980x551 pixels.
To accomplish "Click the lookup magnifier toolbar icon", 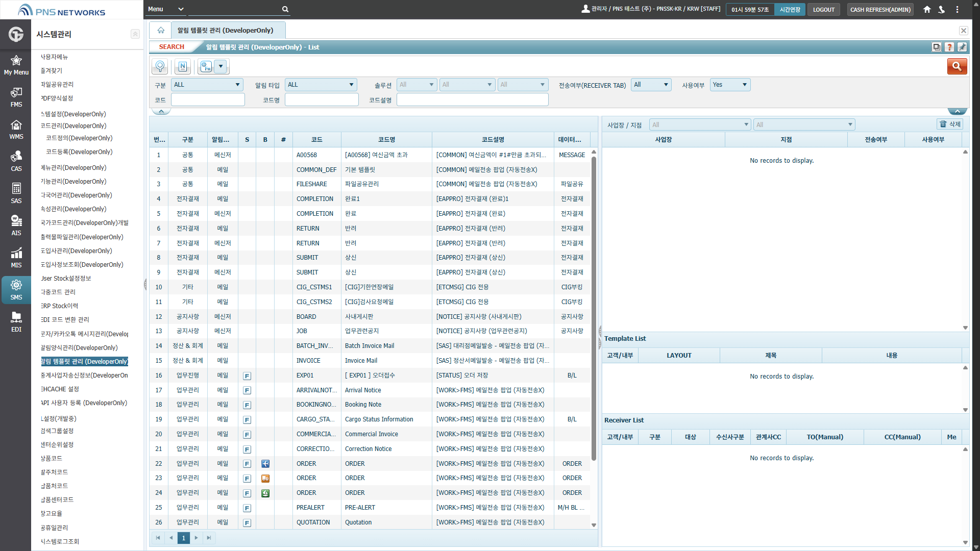I will tap(160, 66).
